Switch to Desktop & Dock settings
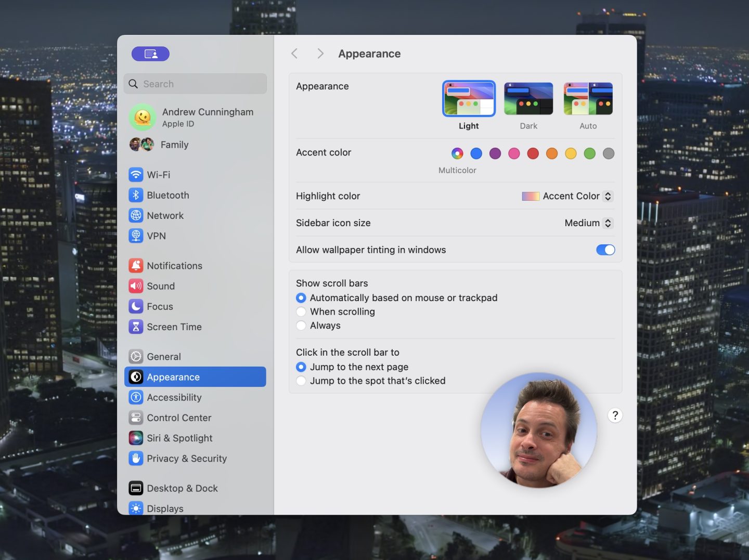Screen dimensions: 749x560 (182, 488)
